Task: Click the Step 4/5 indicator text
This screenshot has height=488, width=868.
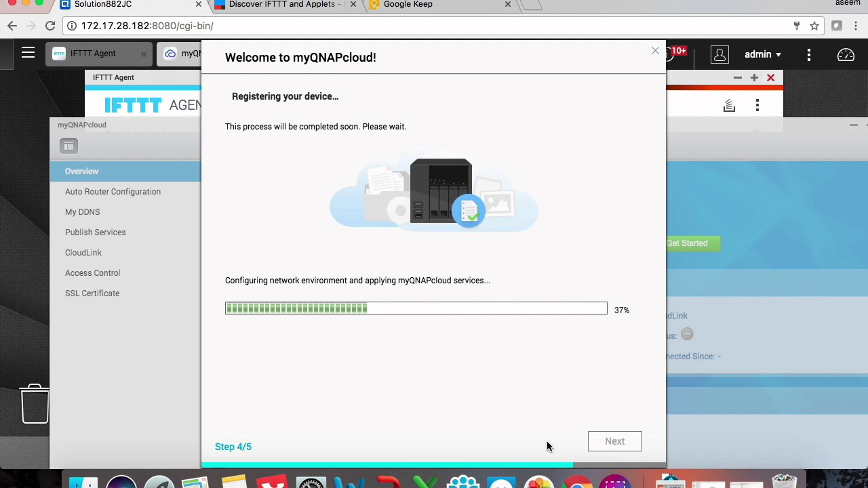Action: (x=233, y=447)
